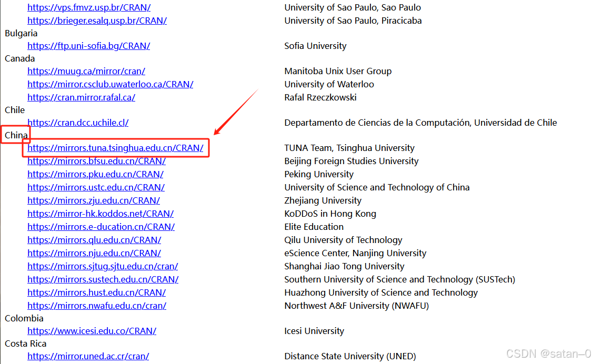Visit the mirrors.zju.edu.cn CRAN mirror
Image resolution: width=593 pixels, height=364 pixels.
coord(94,201)
